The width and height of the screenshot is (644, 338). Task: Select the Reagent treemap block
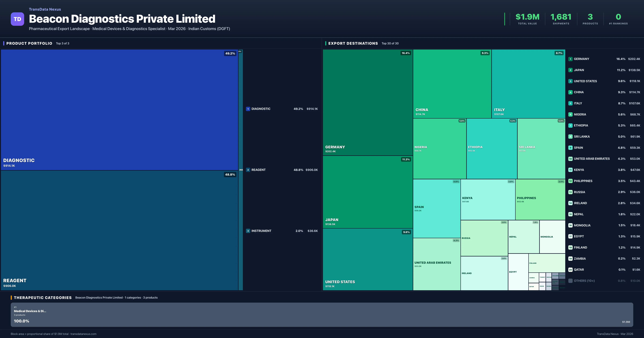pos(120,230)
